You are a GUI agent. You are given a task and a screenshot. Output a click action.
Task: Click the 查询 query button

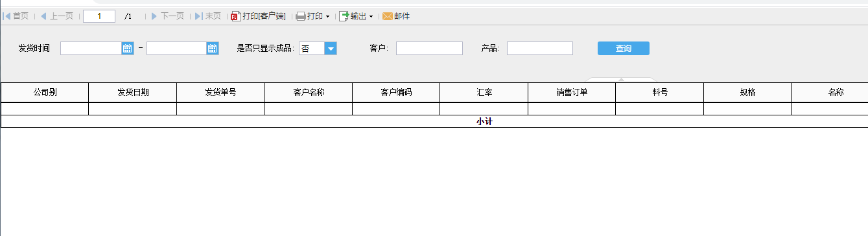624,48
